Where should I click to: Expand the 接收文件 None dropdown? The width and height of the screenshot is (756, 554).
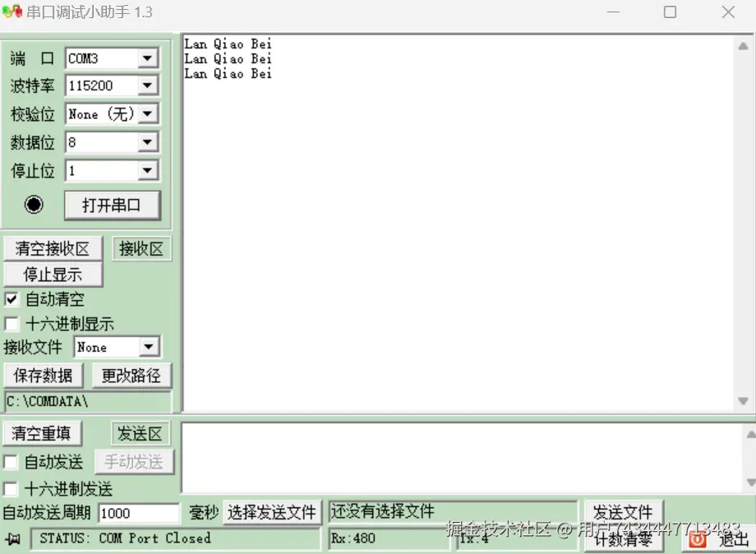(149, 348)
